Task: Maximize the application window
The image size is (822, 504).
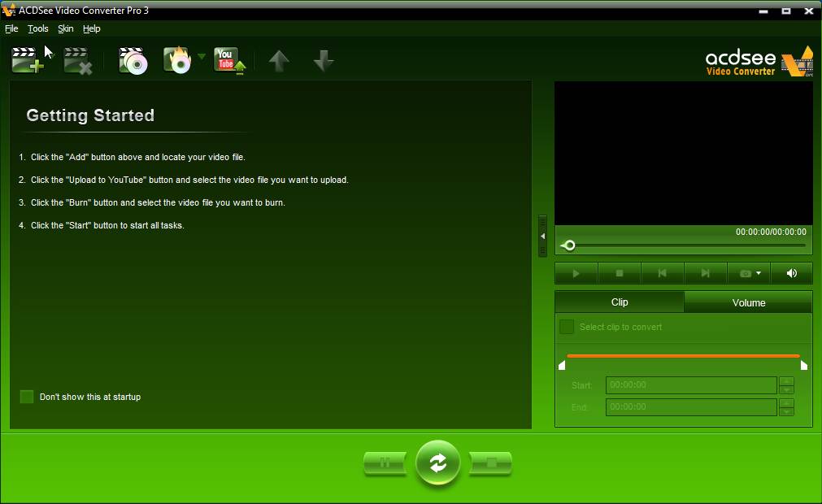Action: pos(786,11)
